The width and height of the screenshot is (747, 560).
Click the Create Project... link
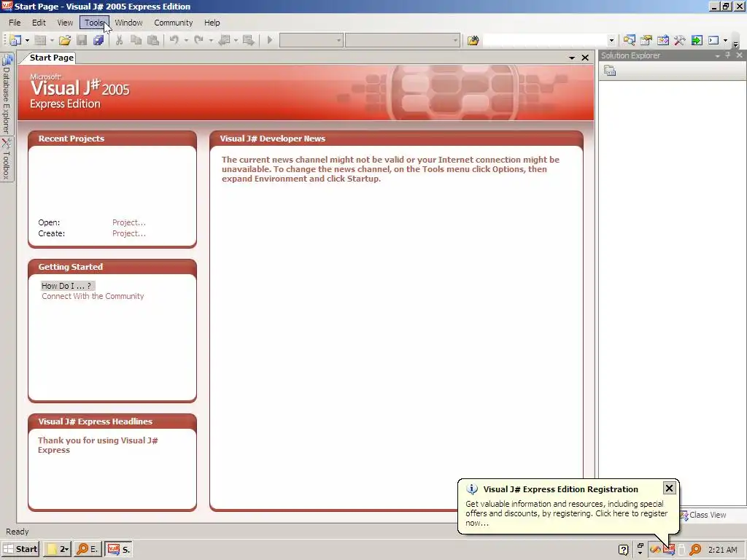(x=129, y=233)
